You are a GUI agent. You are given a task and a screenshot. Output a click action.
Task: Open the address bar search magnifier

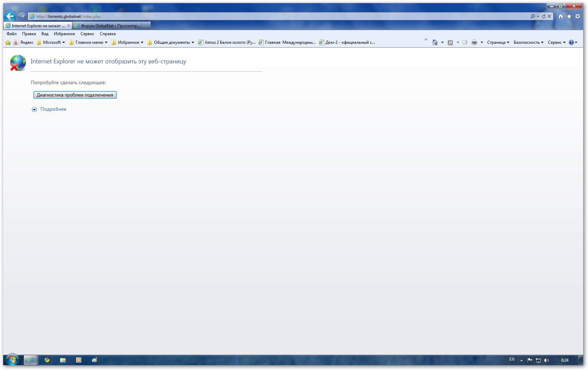(533, 16)
